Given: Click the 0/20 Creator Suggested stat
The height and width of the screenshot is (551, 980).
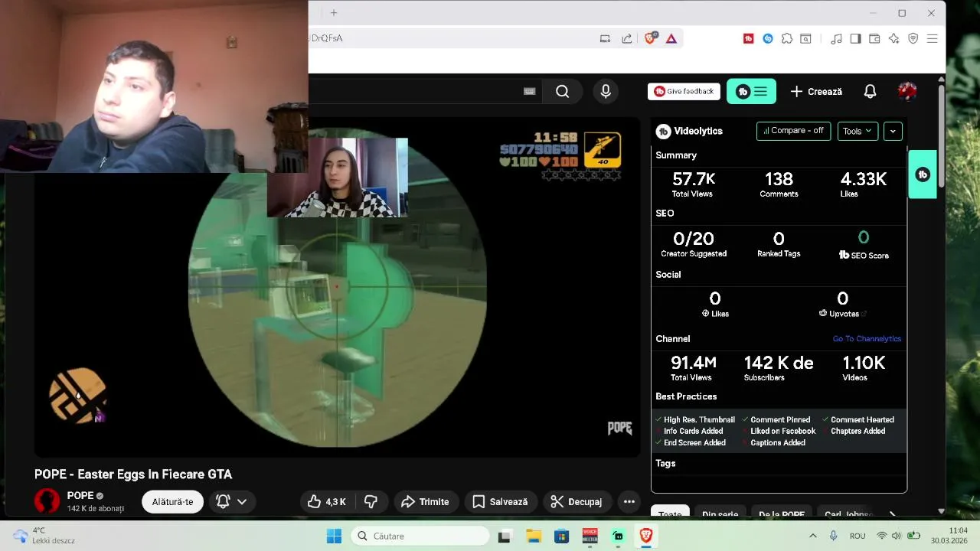Looking at the screenshot, I should click(694, 244).
